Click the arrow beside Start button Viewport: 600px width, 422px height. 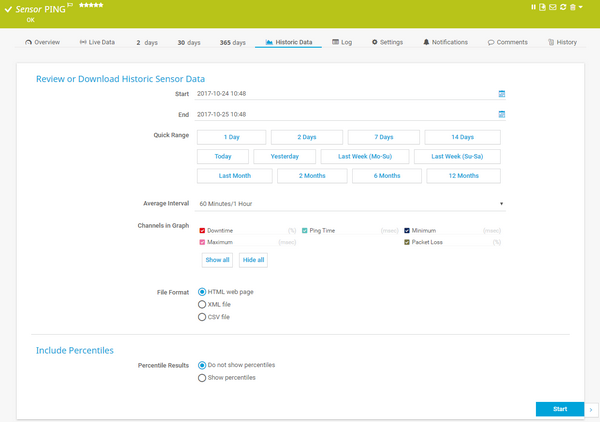591,409
